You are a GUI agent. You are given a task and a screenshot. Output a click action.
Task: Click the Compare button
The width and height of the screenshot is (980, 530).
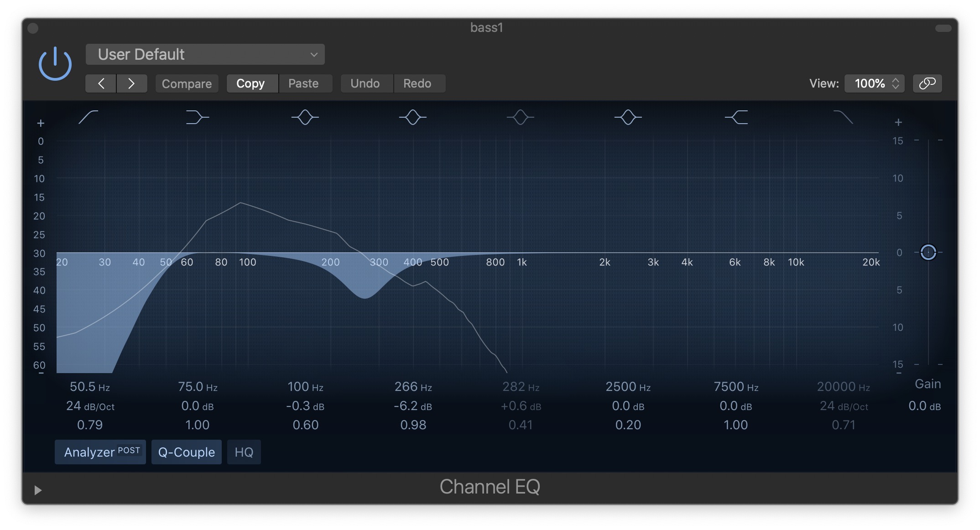pyautogui.click(x=187, y=83)
